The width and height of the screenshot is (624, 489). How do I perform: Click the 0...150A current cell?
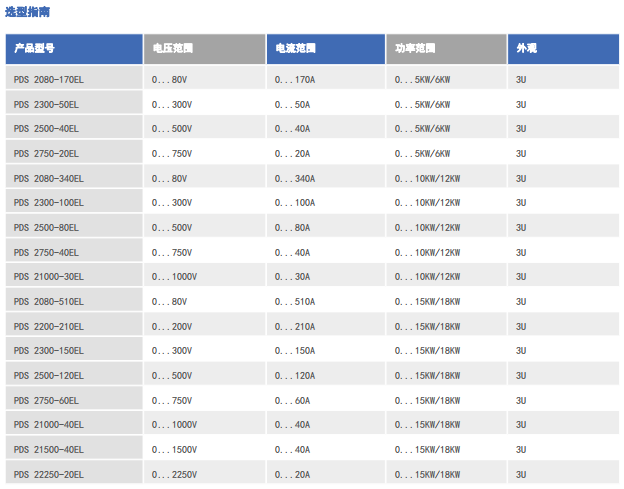pyautogui.click(x=326, y=351)
